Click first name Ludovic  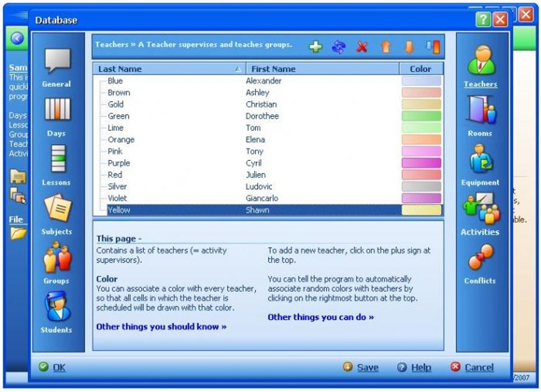tap(259, 186)
